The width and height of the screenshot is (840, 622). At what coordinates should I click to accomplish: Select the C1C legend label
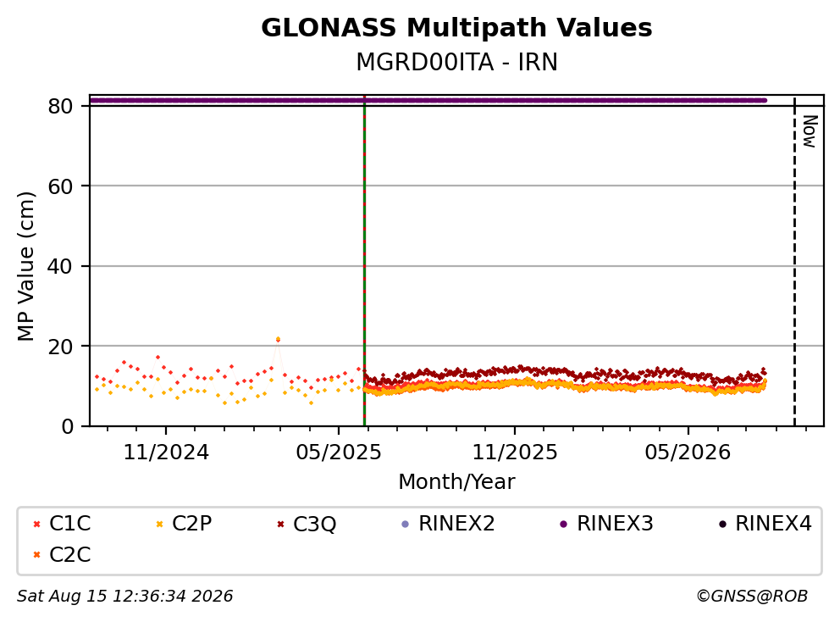click(69, 524)
